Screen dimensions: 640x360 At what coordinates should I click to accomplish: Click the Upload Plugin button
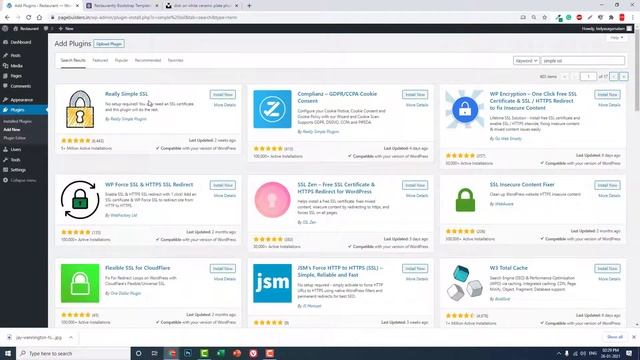click(109, 44)
